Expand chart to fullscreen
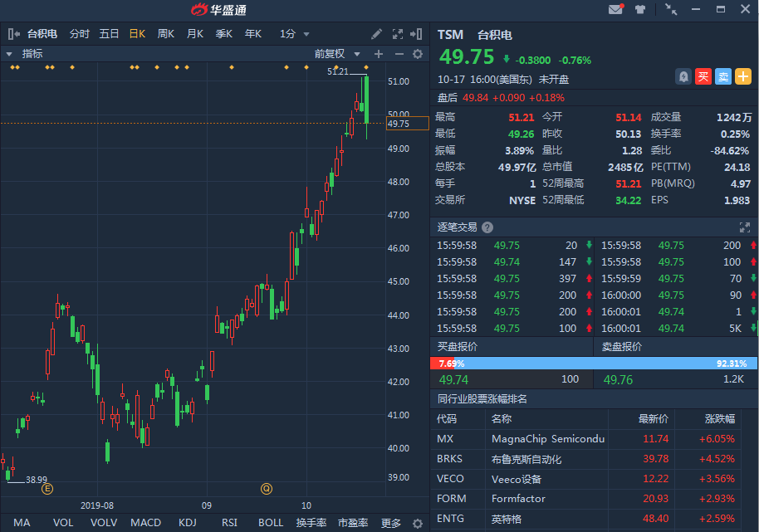759x532 pixels. coord(396,34)
